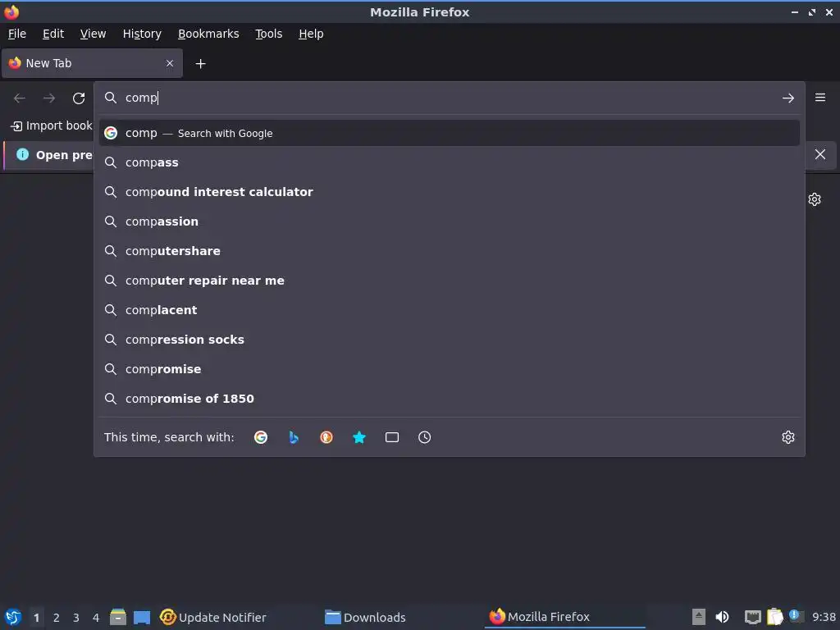This screenshot has width=840, height=630.
Task: Open volume control in system tray
Action: point(722,617)
